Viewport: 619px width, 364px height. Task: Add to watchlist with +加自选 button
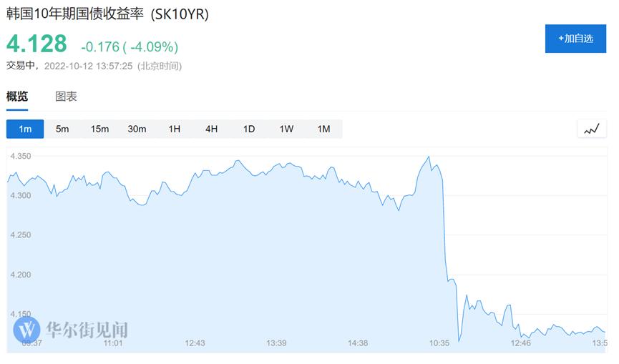(x=575, y=38)
